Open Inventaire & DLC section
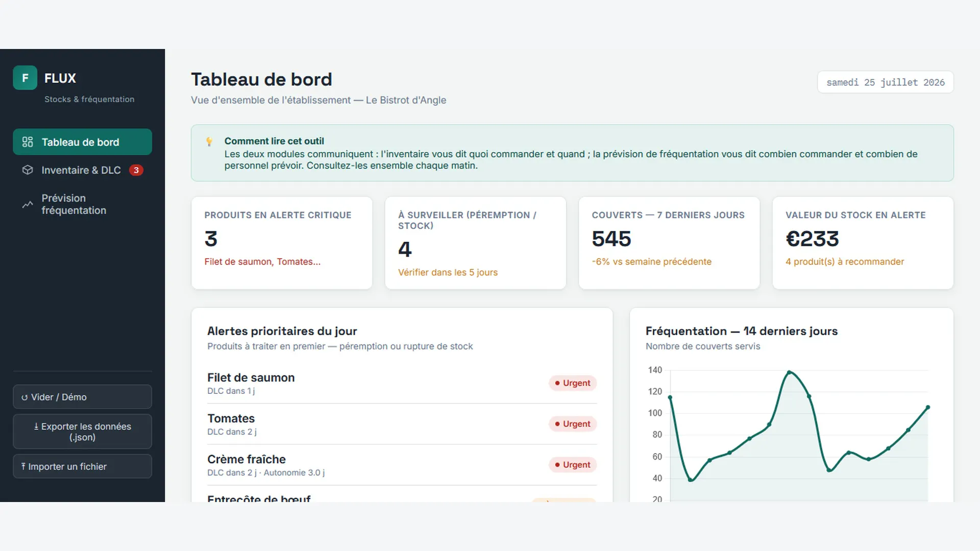The width and height of the screenshot is (980, 551). coord(82,170)
